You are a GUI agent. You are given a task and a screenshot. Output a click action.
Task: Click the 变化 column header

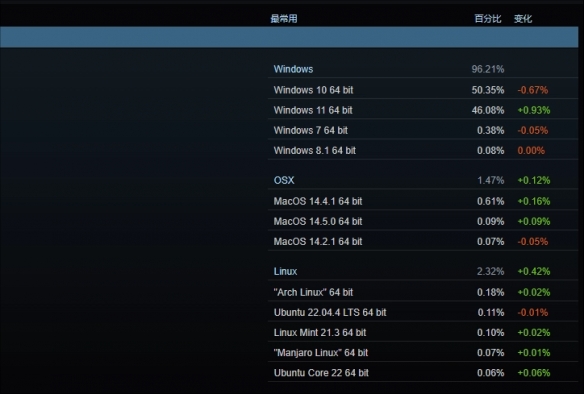pos(523,19)
